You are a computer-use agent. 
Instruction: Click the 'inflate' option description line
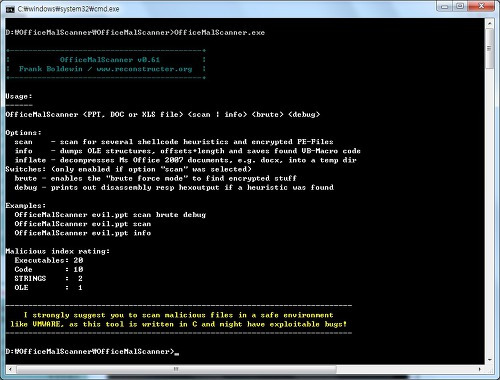[x=185, y=160]
